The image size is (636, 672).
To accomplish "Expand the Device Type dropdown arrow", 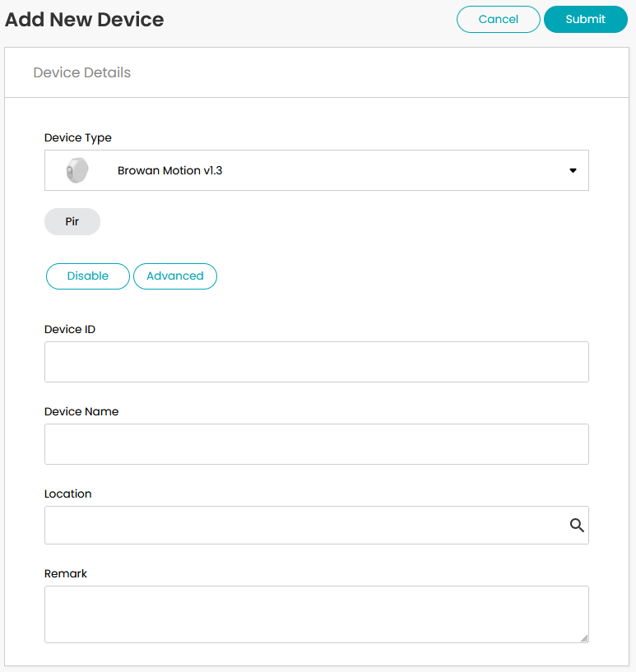I will coord(573,170).
